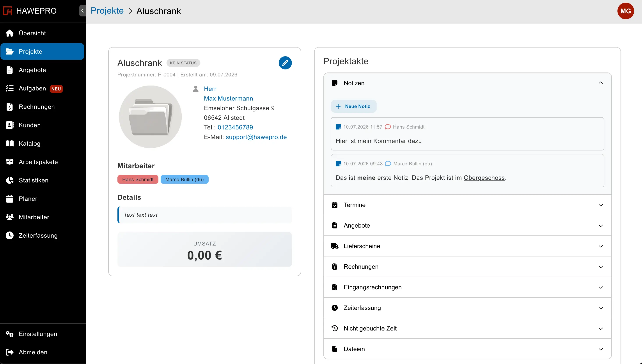
Task: Click 'Projektnummer: P-0004' text
Action: [147, 74]
